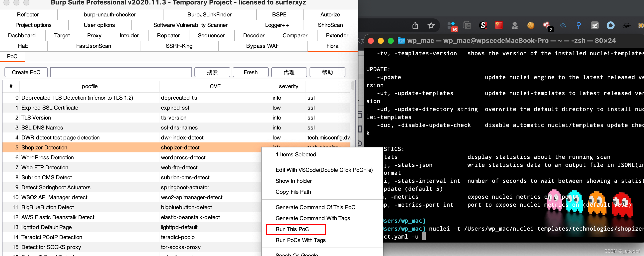Focus the PoC search text field
The image size is (644, 256).
point(121,72)
